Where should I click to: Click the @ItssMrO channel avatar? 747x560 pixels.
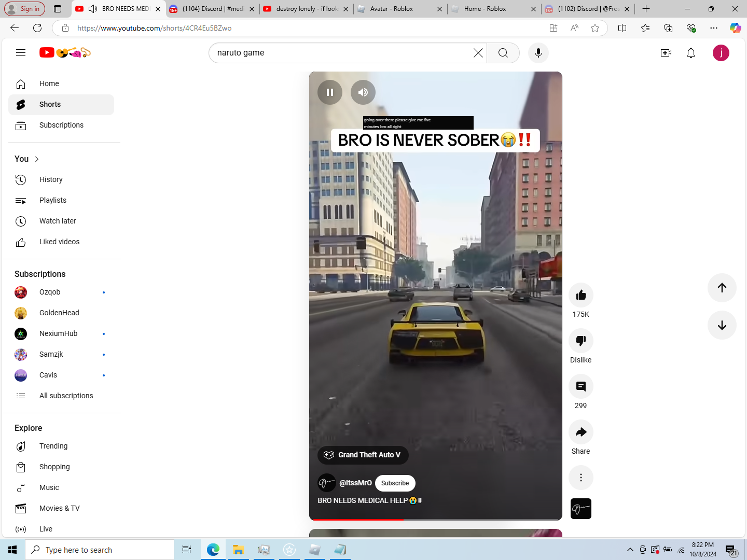pyautogui.click(x=327, y=483)
